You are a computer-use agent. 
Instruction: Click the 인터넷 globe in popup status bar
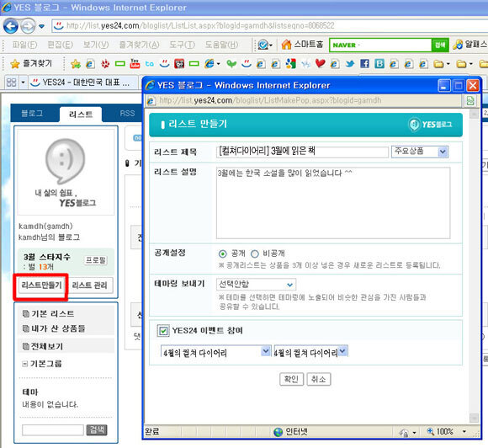pos(278,432)
